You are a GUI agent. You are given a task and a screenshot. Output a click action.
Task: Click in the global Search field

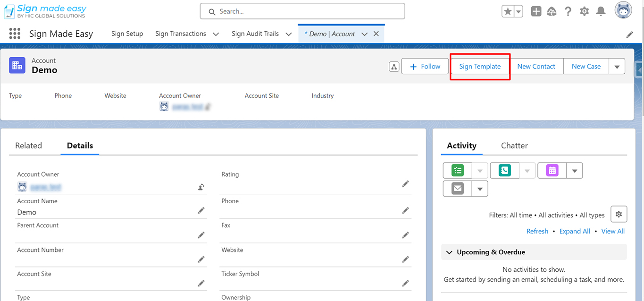click(x=302, y=11)
